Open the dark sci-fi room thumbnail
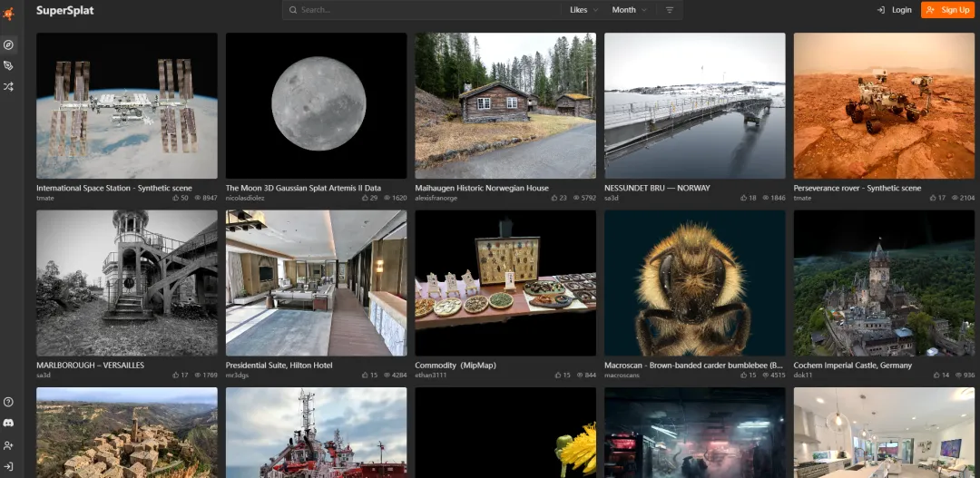Viewport: 980px width, 478px height. (695, 433)
